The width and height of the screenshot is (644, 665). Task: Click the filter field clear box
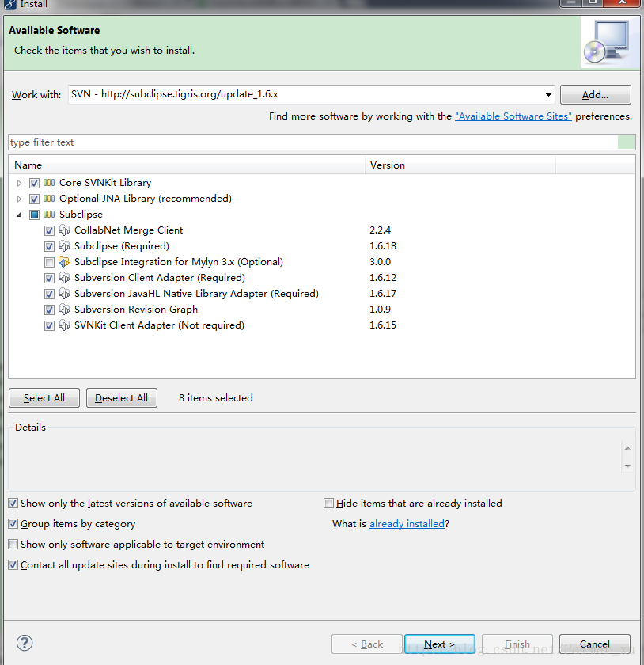[626, 142]
